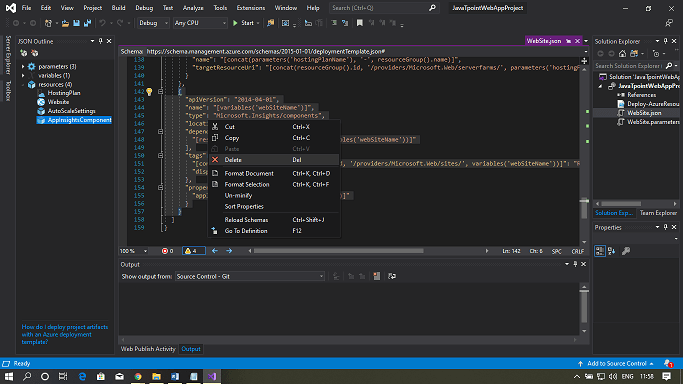Toggle auto-hide pin on Solution Explorer
This screenshot has width=683, height=384.
tap(666, 41)
